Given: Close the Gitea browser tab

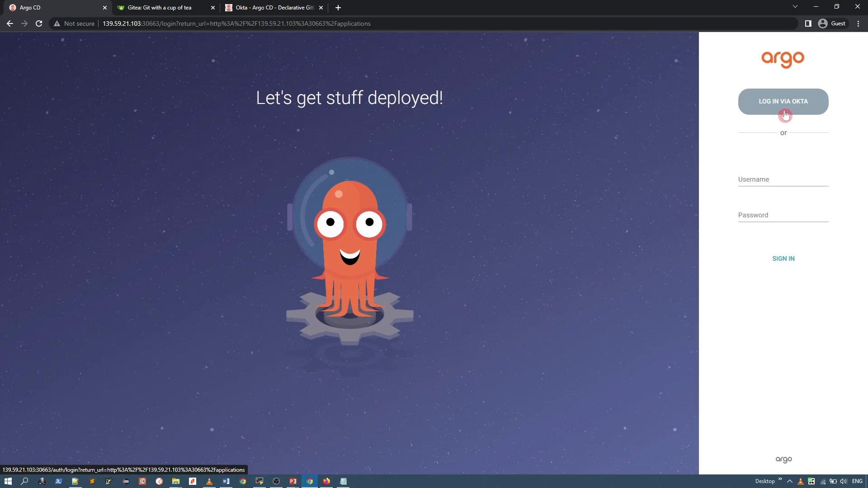Looking at the screenshot, I should (212, 8).
